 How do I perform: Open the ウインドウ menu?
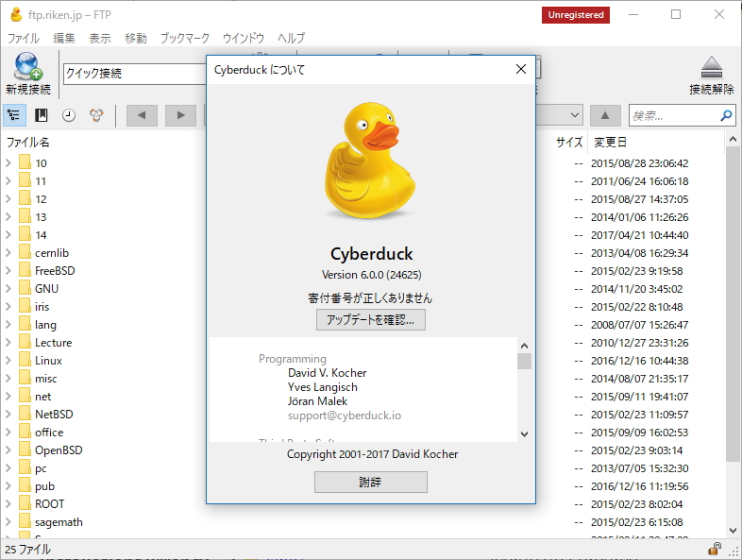click(244, 38)
